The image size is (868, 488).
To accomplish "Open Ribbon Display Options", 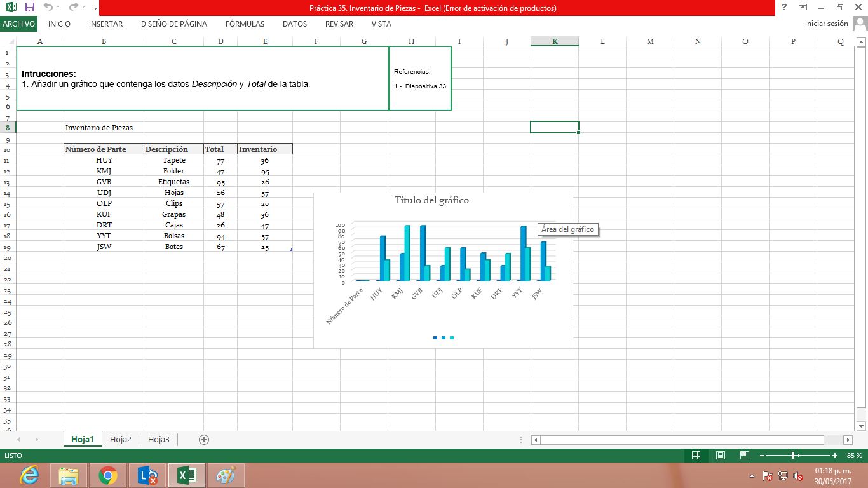I will pyautogui.click(x=803, y=8).
